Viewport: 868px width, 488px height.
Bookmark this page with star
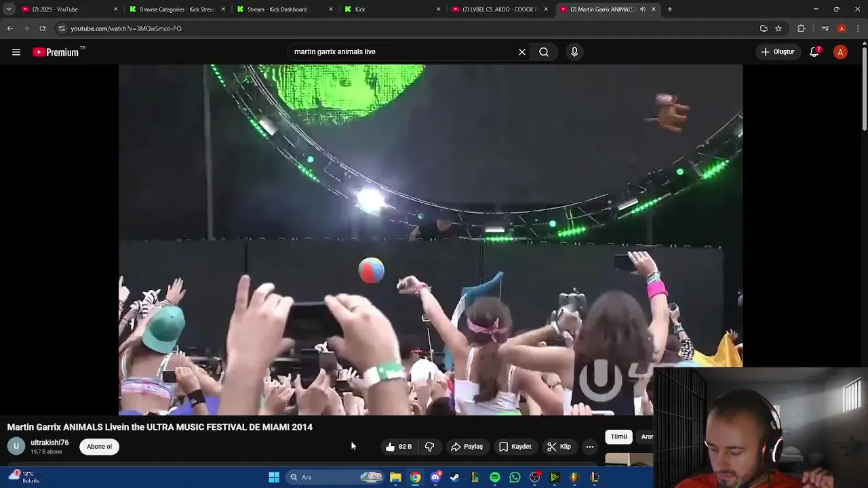(x=778, y=28)
